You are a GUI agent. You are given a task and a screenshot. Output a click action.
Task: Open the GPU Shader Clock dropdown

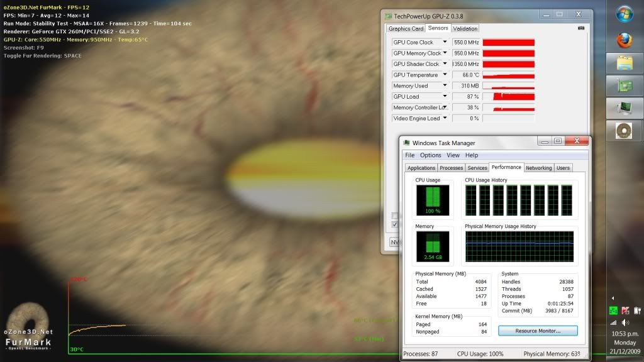coord(445,63)
